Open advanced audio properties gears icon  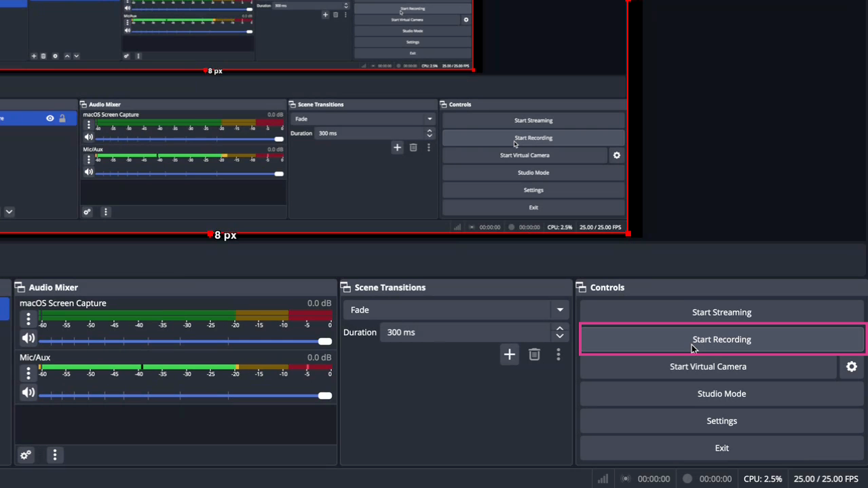coord(26,455)
